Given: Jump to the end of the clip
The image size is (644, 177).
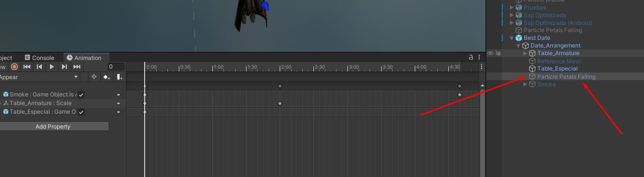Looking at the screenshot, I should [77, 67].
